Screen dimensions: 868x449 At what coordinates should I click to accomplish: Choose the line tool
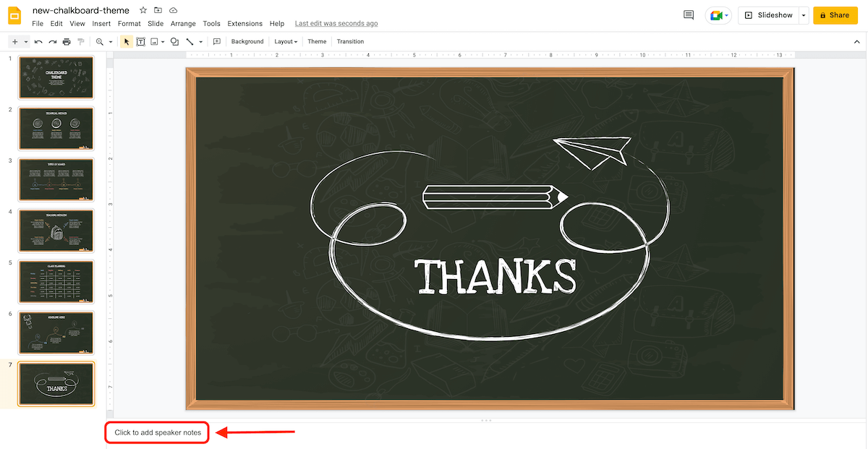click(190, 42)
